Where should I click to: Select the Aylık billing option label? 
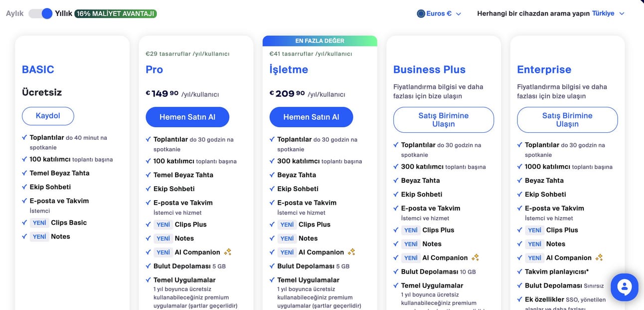(x=15, y=13)
